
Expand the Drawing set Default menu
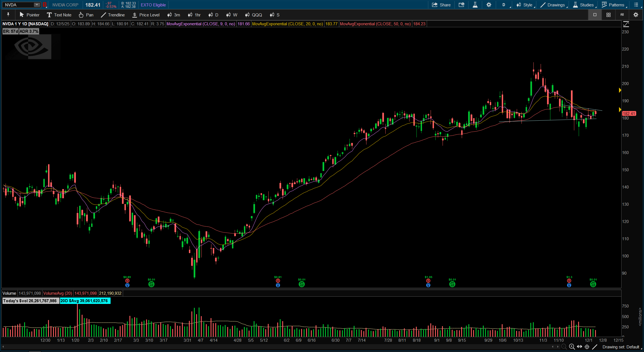(x=621, y=347)
